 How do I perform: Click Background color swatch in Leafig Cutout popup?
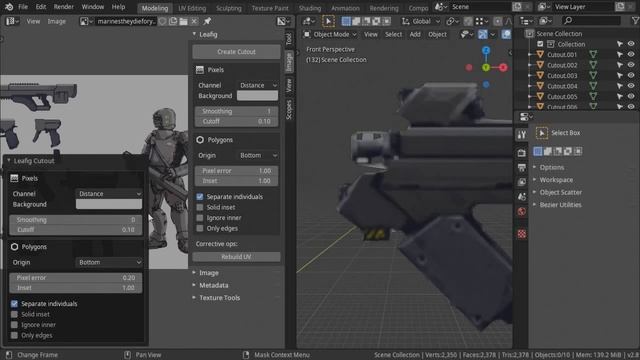pos(109,204)
